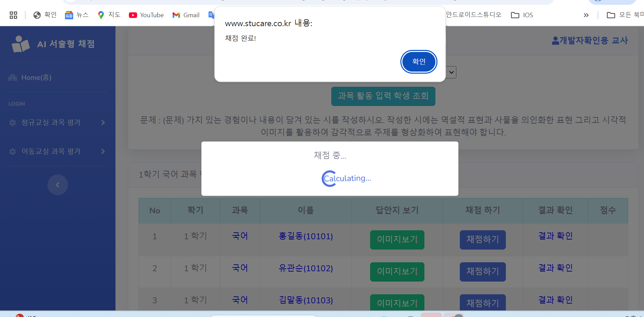The height and width of the screenshot is (317, 644).
Task: Click 채점하기 for 홍길동(10101)
Action: 483,240
